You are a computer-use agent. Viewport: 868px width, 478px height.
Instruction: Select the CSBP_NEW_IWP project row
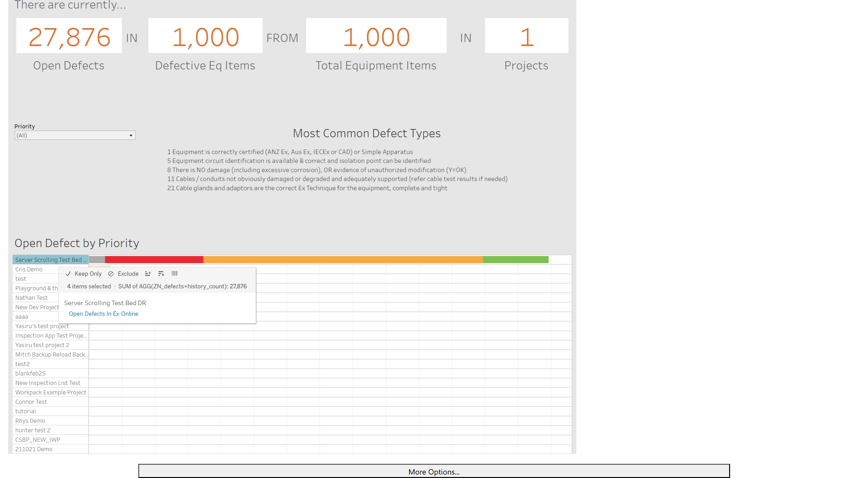pos(51,439)
